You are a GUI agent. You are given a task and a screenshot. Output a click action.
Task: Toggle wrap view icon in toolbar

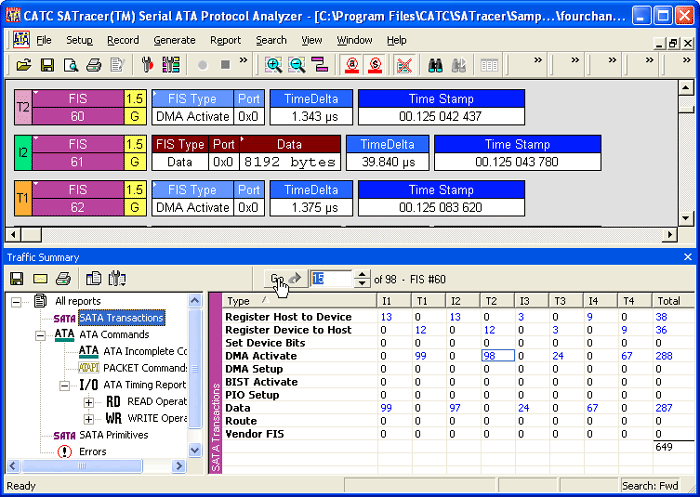click(320, 65)
